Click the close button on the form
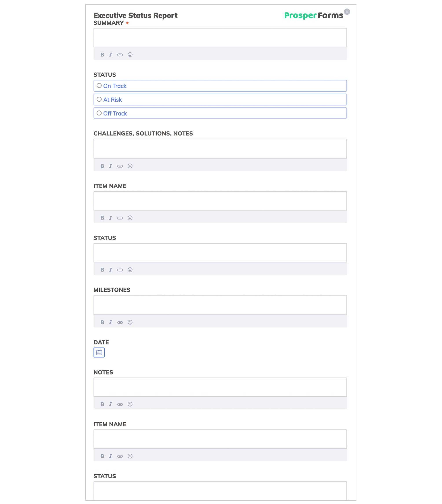 coord(347,12)
